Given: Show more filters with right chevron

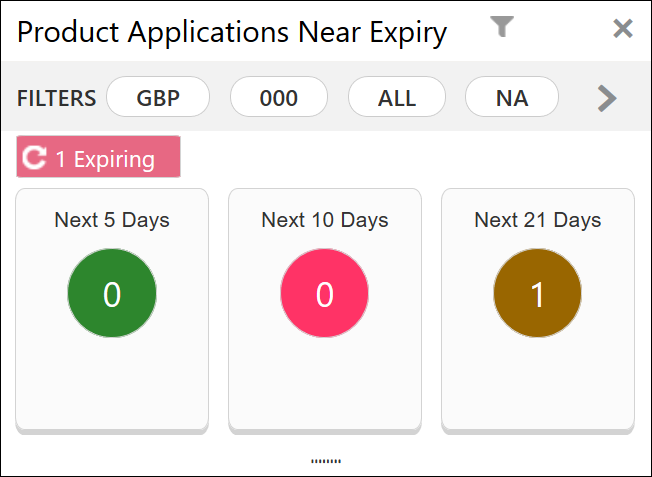Looking at the screenshot, I should 607,99.
